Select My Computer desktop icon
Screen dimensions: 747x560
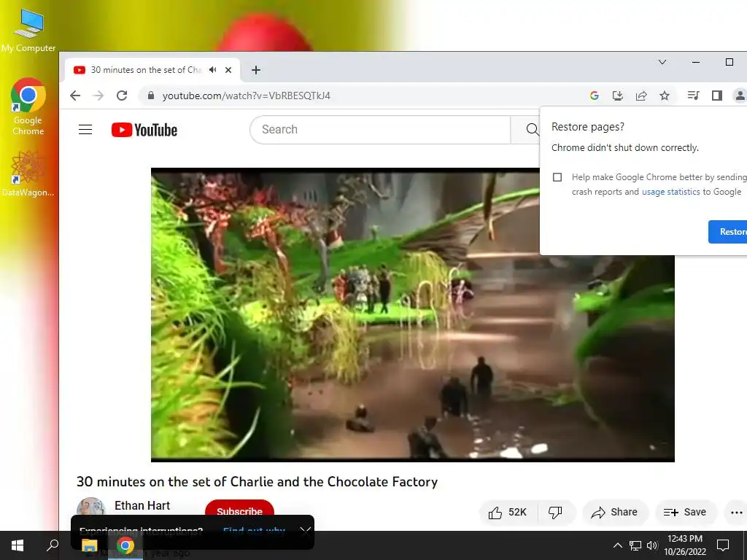pyautogui.click(x=28, y=30)
